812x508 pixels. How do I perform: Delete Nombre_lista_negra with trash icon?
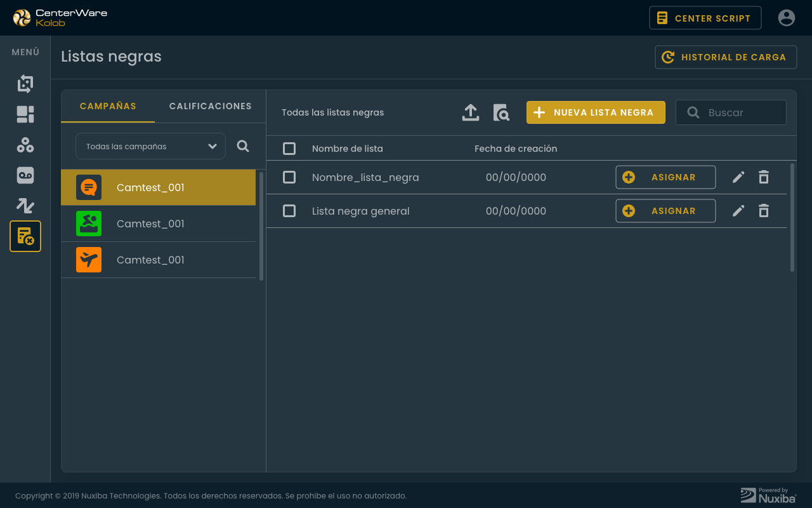(x=764, y=177)
